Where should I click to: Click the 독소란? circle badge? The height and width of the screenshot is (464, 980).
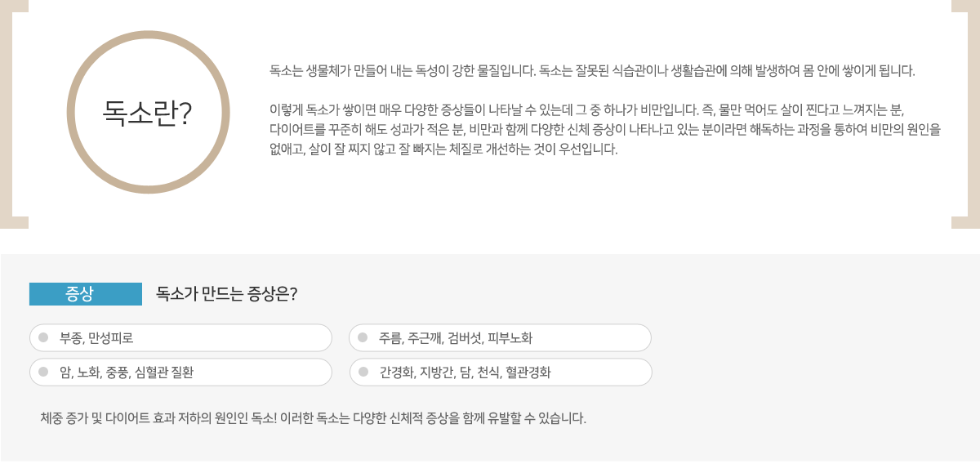coord(148,112)
